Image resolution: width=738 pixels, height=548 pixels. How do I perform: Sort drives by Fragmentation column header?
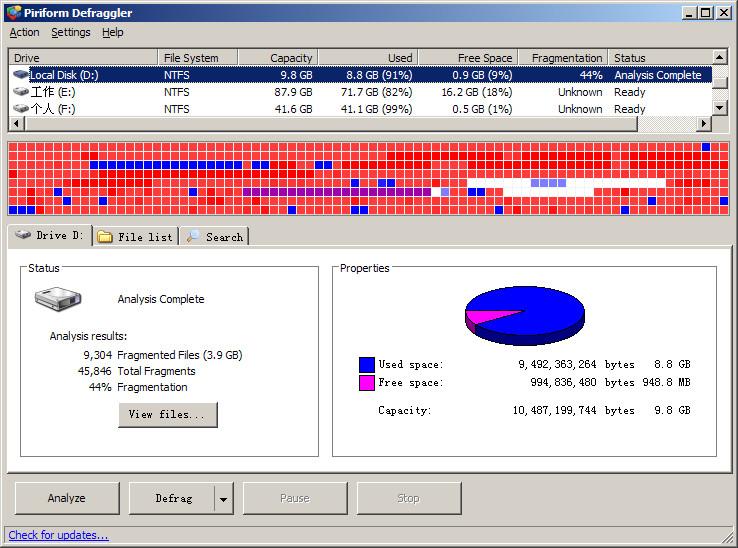tap(566, 58)
